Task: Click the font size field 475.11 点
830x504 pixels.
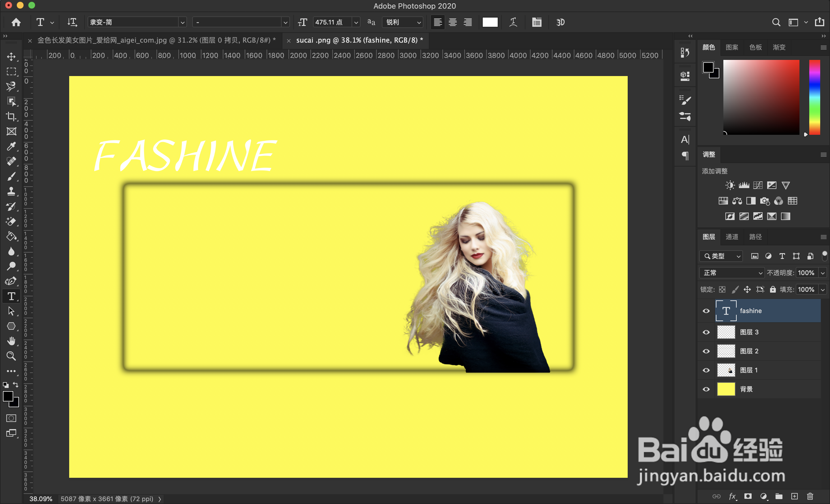Action: (x=333, y=22)
